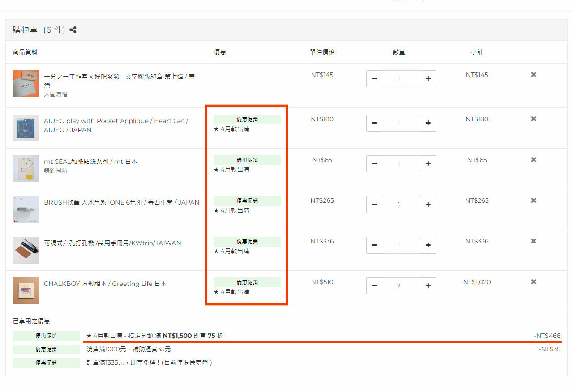Increase quantity of 文字膠版印章 item
The width and height of the screenshot is (573, 392).
(428, 79)
